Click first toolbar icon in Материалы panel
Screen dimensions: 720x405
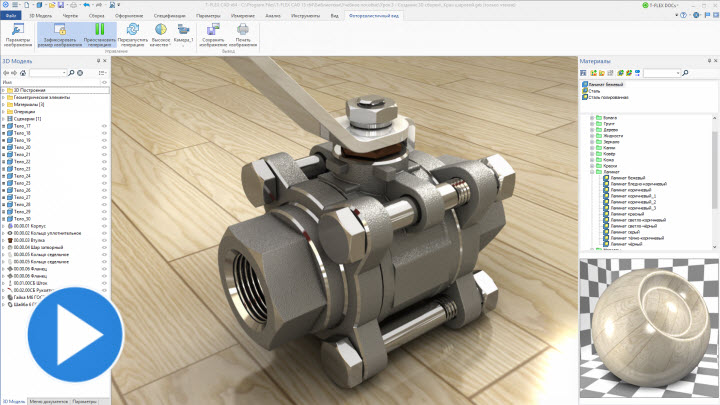tap(583, 73)
